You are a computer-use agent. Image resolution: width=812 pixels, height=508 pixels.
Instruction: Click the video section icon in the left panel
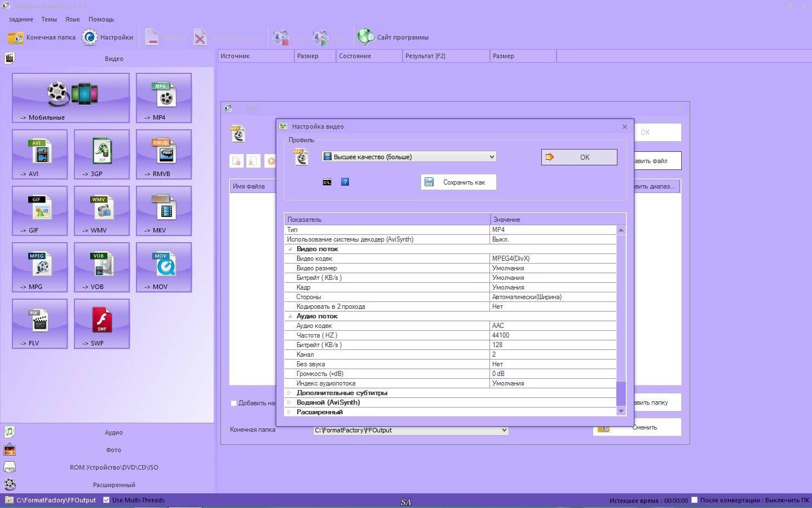coord(10,58)
